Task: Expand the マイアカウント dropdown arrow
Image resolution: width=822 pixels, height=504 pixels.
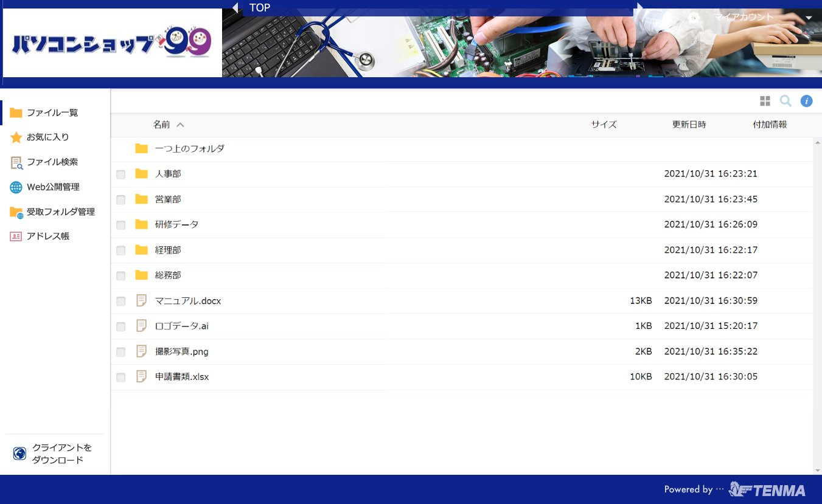Action: [x=809, y=18]
